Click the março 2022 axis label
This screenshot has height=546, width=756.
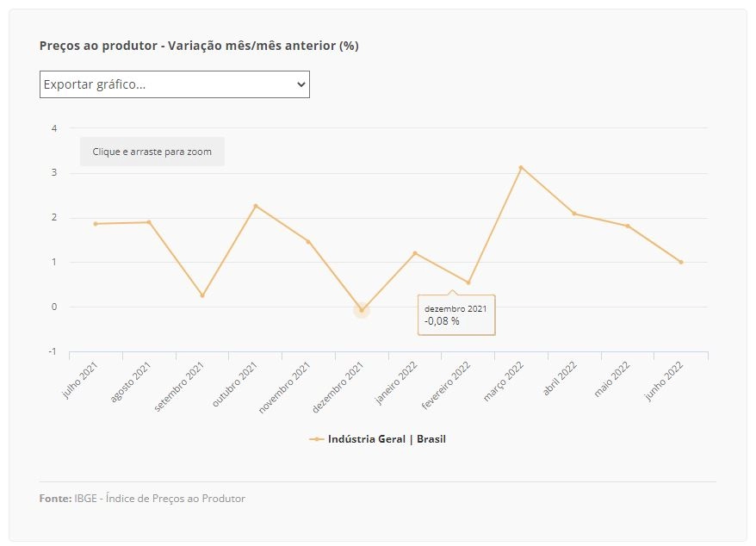click(505, 382)
